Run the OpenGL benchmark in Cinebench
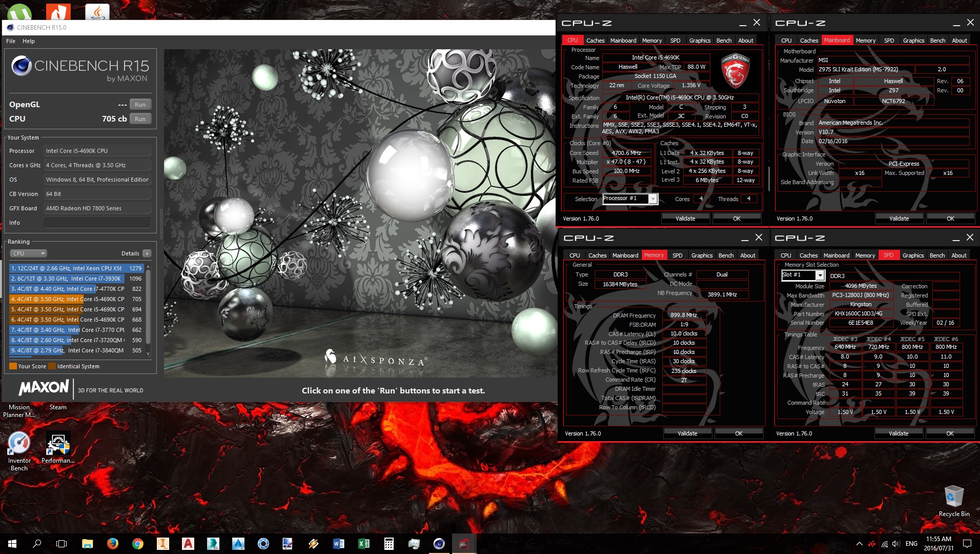Image resolution: width=980 pixels, height=554 pixels. coord(140,105)
